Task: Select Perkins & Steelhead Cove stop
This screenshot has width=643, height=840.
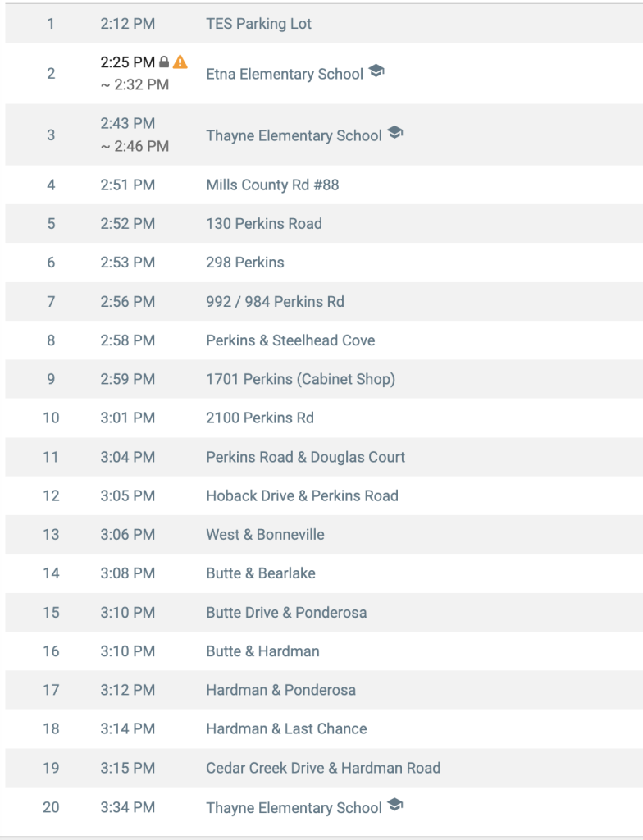Action: tap(324, 340)
